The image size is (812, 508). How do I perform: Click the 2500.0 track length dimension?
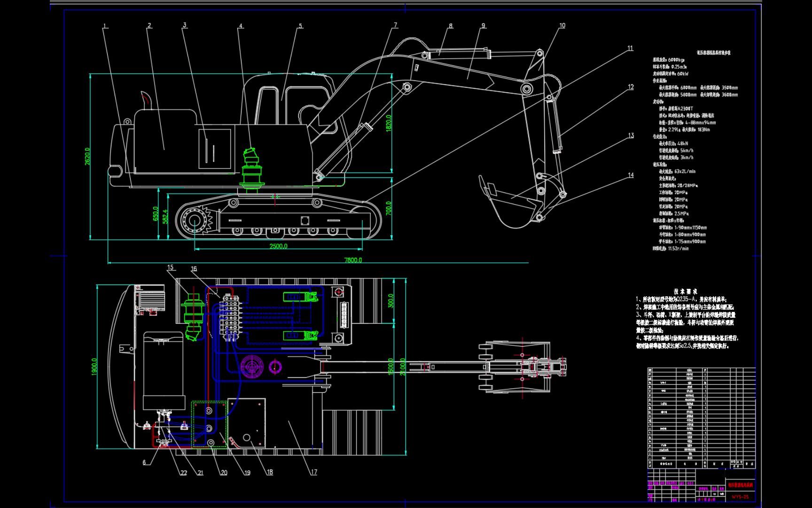click(278, 246)
